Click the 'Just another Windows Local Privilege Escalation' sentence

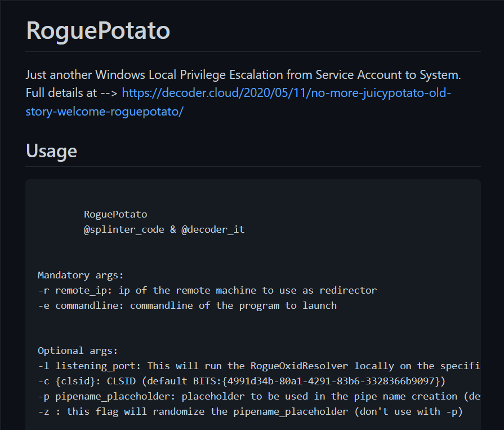[x=243, y=74]
